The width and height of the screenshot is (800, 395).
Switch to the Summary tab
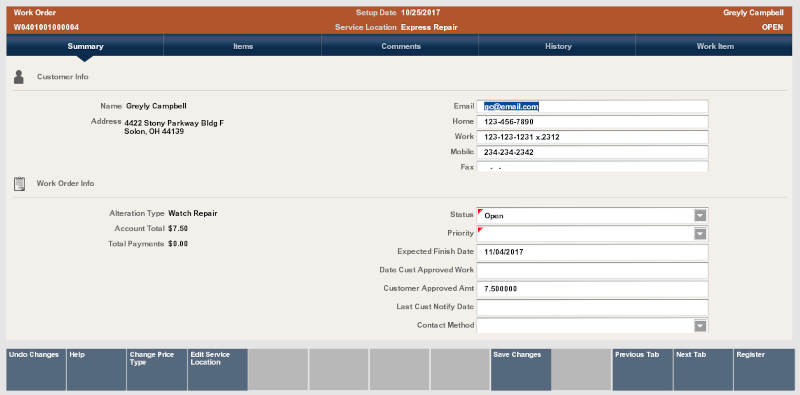[x=85, y=46]
